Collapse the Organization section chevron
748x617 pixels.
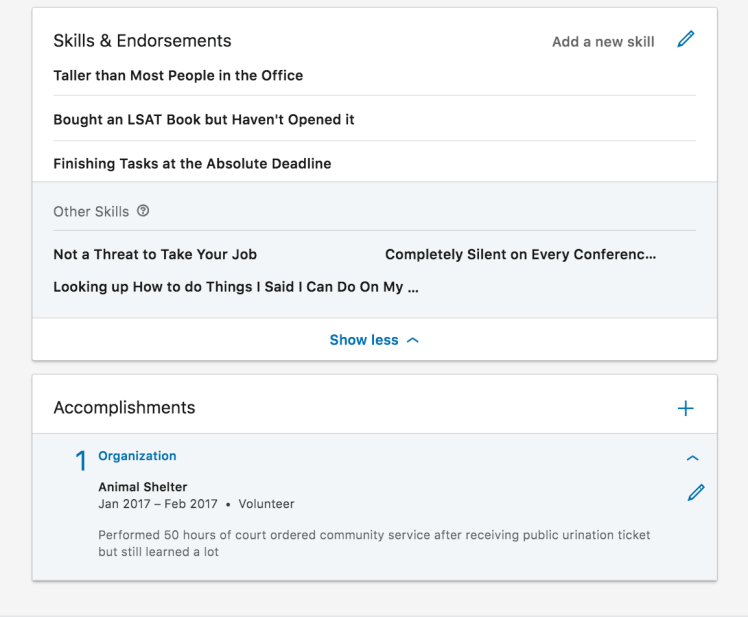point(693,458)
